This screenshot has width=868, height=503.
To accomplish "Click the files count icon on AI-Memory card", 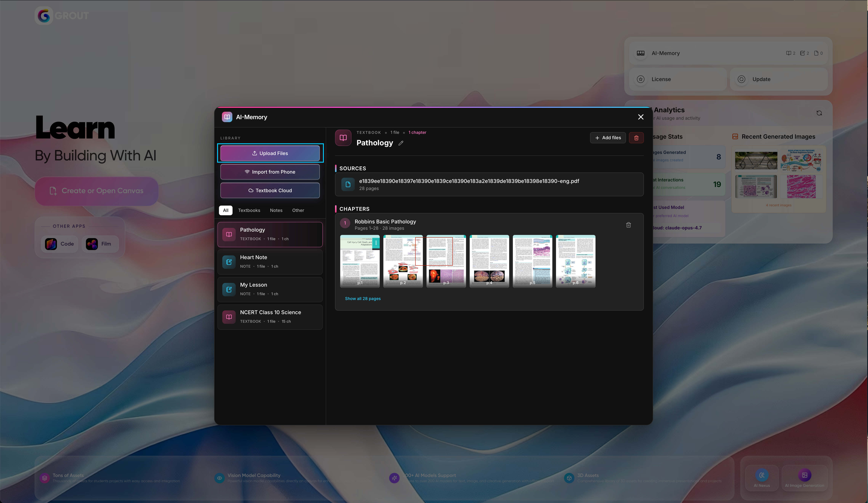I will (x=816, y=53).
